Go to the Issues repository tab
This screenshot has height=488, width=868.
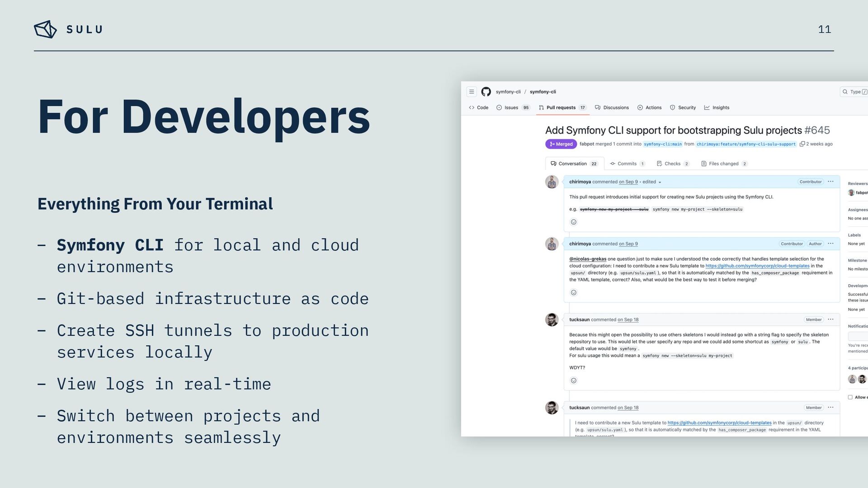[512, 108]
